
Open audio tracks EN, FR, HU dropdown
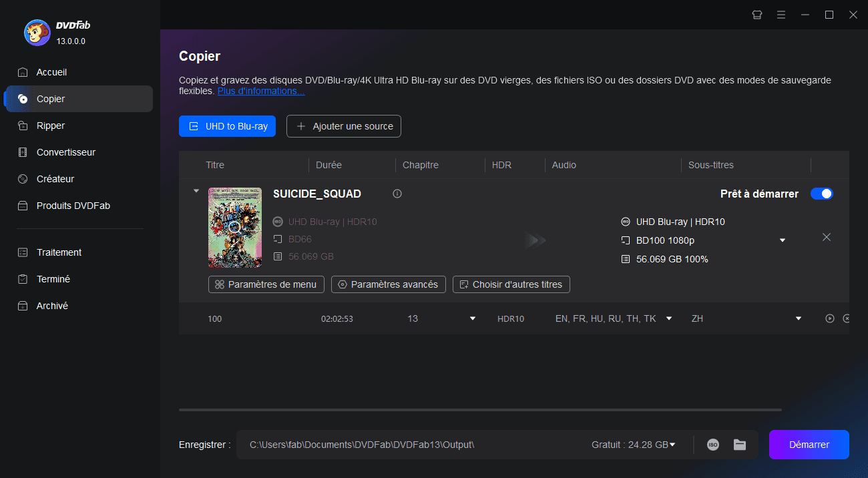[x=669, y=318]
